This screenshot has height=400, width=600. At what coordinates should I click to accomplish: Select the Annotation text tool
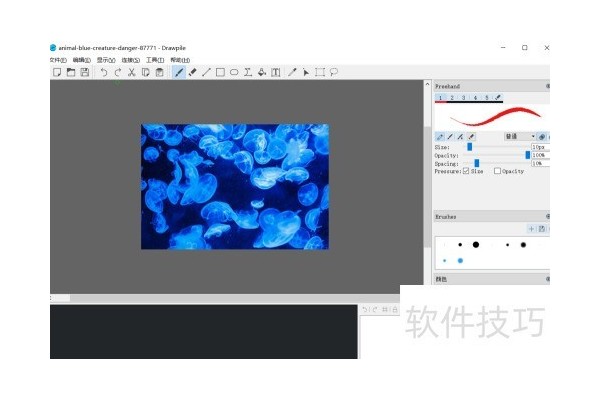tap(276, 72)
